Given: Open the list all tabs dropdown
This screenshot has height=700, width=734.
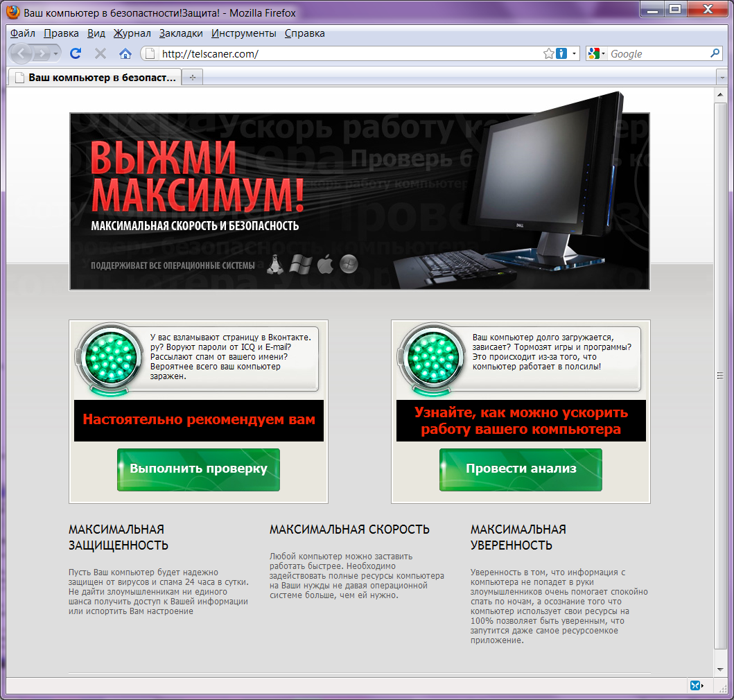Looking at the screenshot, I should click(x=722, y=78).
